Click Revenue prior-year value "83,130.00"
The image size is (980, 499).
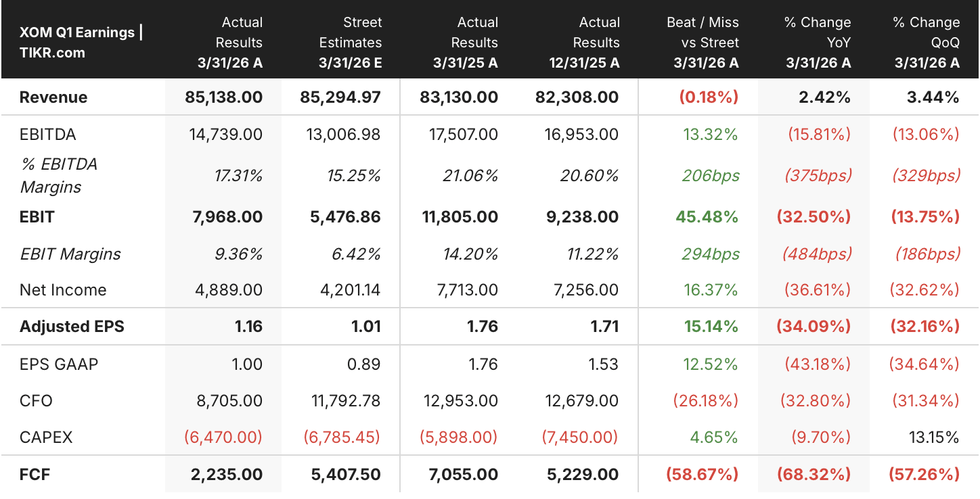pos(459,97)
